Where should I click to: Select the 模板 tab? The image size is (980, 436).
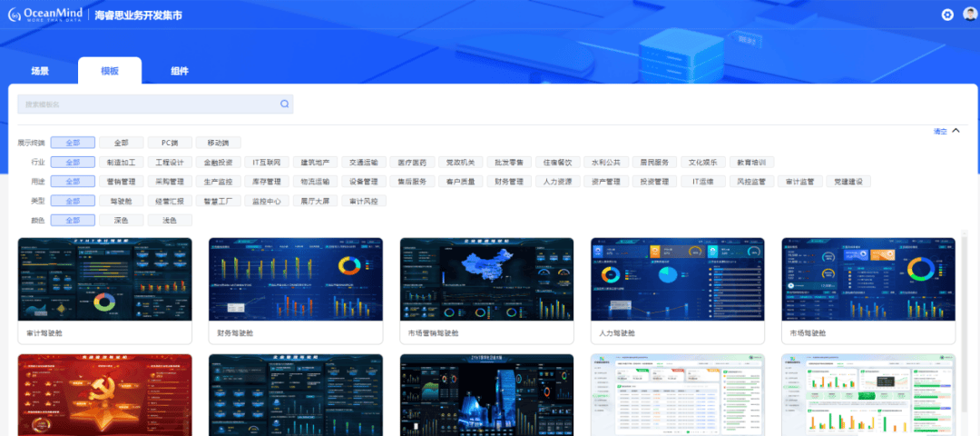(x=110, y=71)
